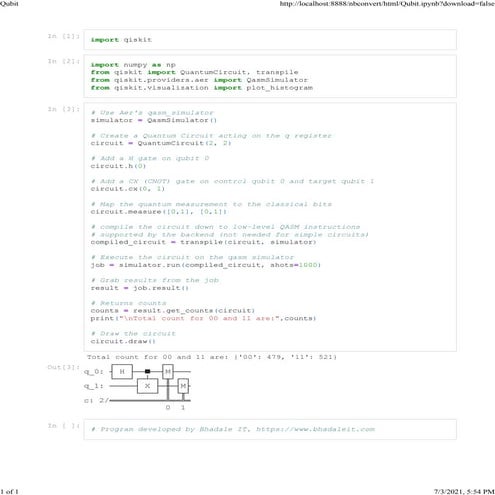Click the 'Add a CX (CNOT) gate' comment
The width and height of the screenshot is (495, 495).
click(232, 181)
